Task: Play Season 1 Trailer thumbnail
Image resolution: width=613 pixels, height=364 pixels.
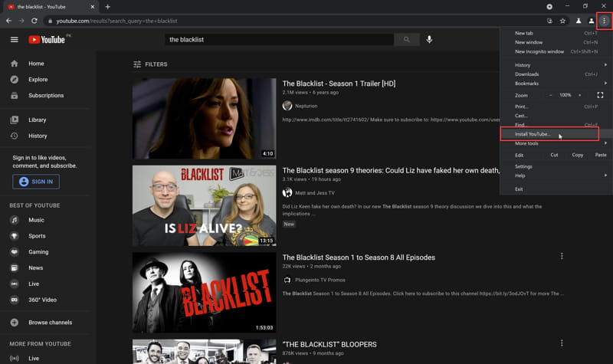Action: tap(204, 119)
